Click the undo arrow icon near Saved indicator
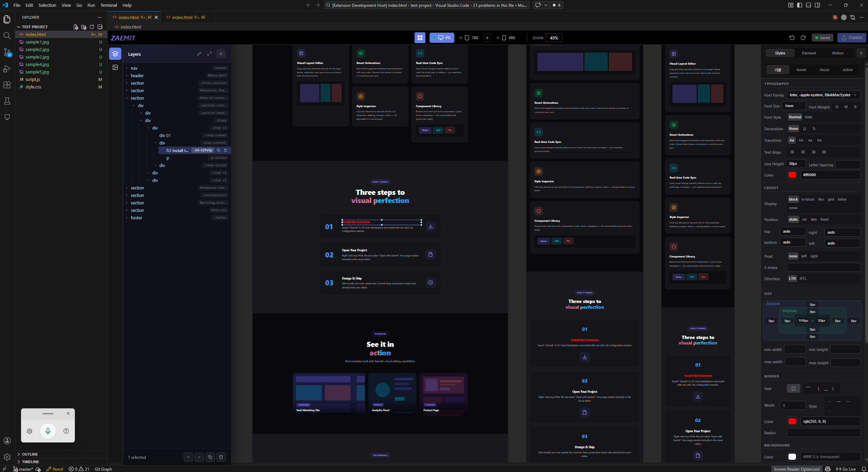Image resolution: width=868 pixels, height=472 pixels. point(792,38)
